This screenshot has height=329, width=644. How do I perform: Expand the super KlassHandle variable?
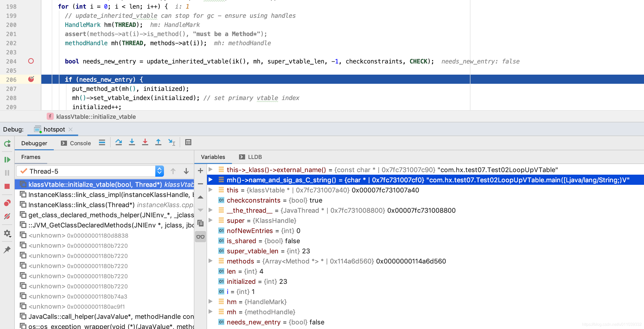210,220
